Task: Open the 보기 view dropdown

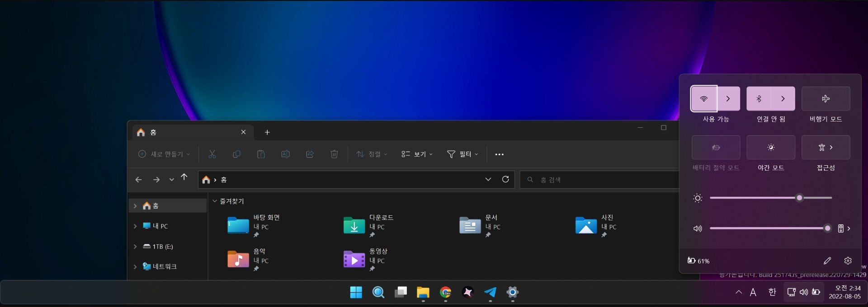Action: pos(417,154)
